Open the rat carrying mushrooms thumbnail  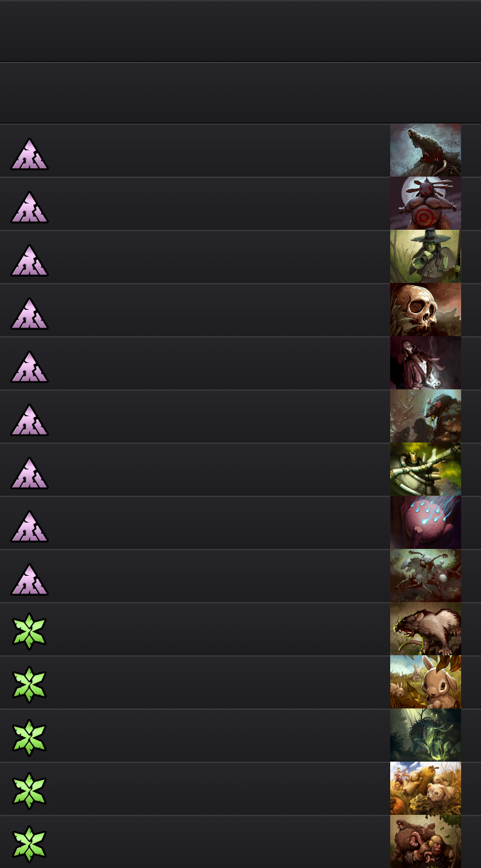pyautogui.click(x=426, y=416)
